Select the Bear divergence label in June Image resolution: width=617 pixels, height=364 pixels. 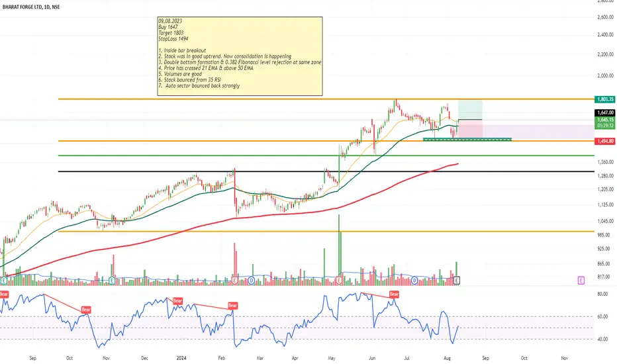394,294
